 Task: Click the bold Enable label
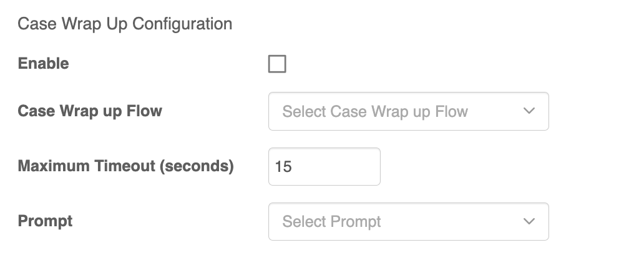coord(44,64)
